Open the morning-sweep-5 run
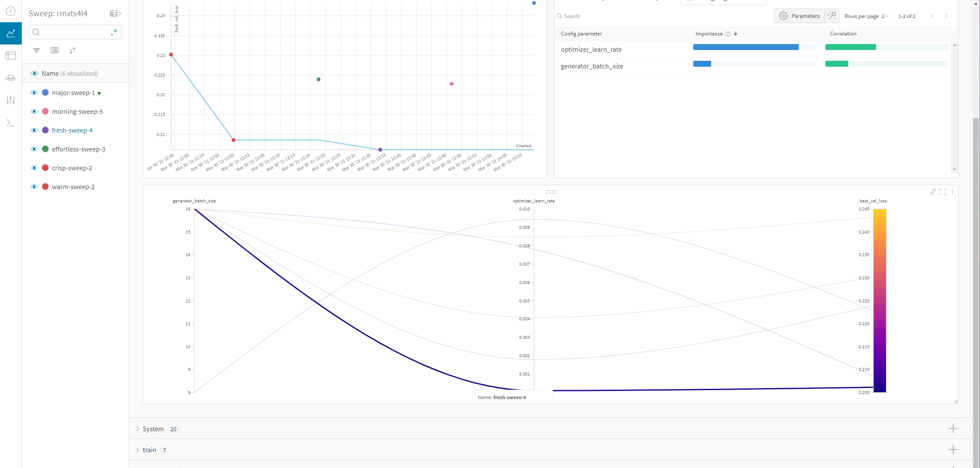The width and height of the screenshot is (980, 468). (x=77, y=112)
